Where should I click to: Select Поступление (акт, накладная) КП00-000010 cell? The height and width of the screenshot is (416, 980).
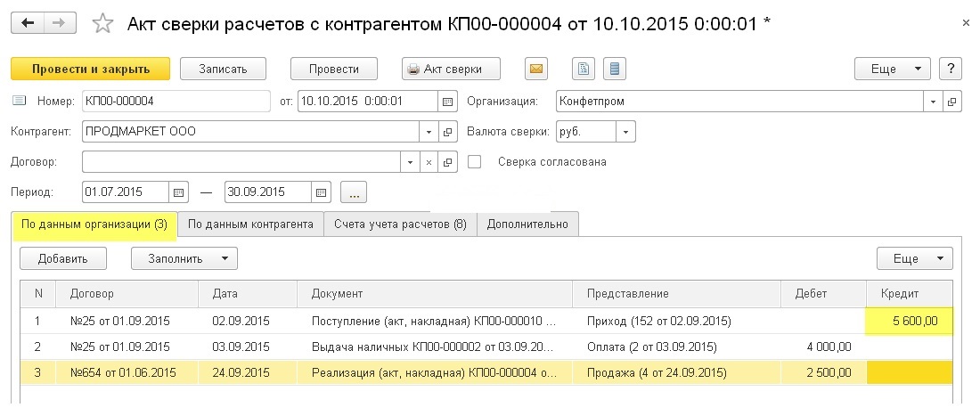pyautogui.click(x=435, y=321)
